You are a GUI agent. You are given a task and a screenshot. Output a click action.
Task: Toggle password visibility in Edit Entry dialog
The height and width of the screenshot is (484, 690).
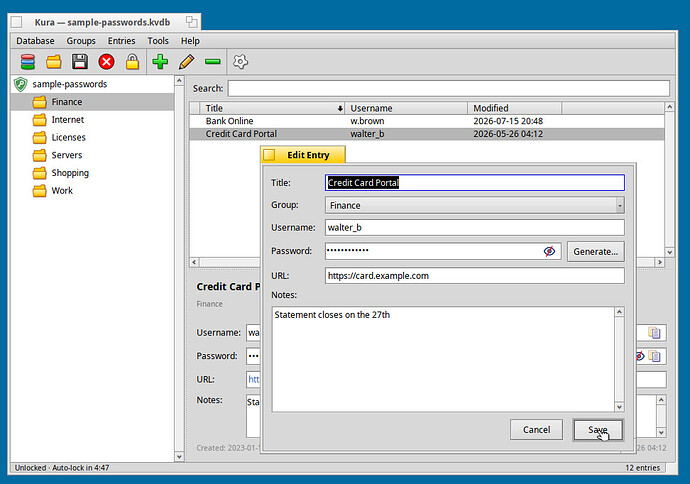[x=549, y=251]
